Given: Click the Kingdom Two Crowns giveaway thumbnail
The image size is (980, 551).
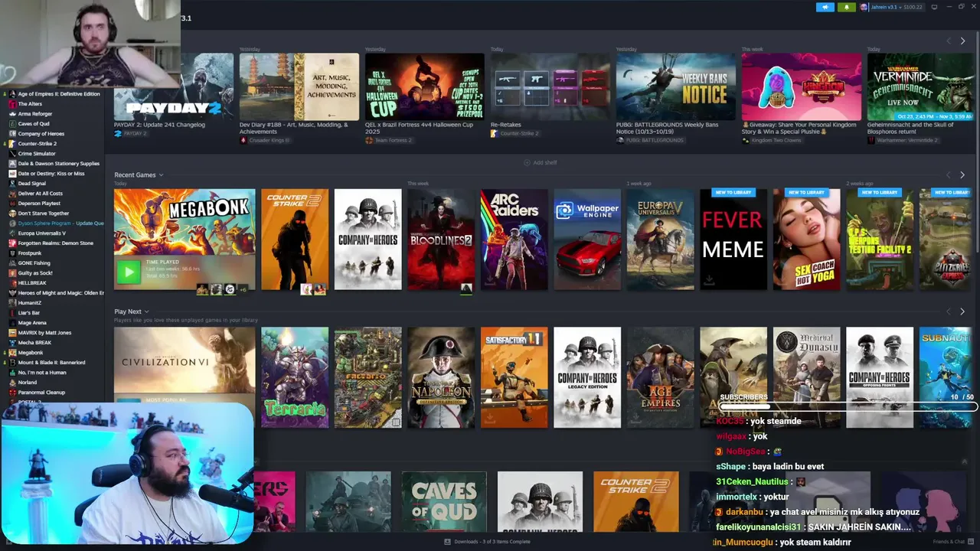Looking at the screenshot, I should click(x=801, y=86).
